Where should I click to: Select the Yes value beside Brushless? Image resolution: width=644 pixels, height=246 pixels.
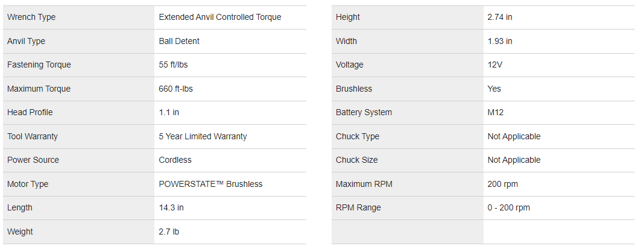[494, 89]
